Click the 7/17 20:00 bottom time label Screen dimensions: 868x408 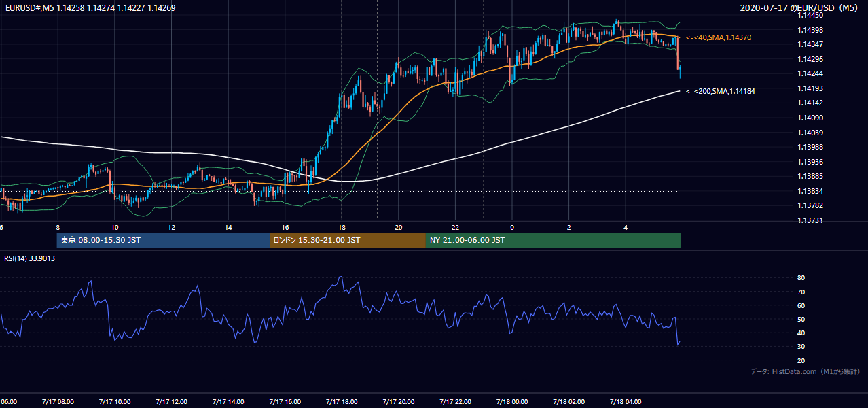click(x=398, y=402)
